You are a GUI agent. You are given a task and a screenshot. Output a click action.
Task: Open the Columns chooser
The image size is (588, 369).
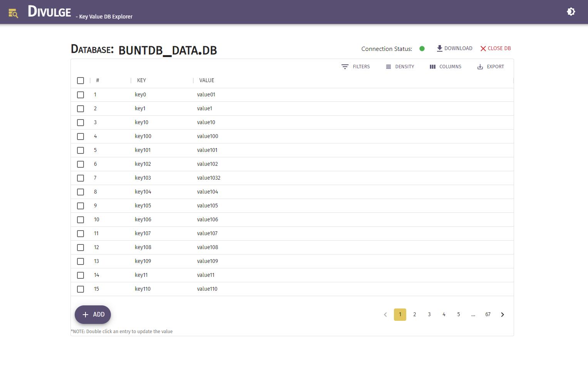[445, 67]
